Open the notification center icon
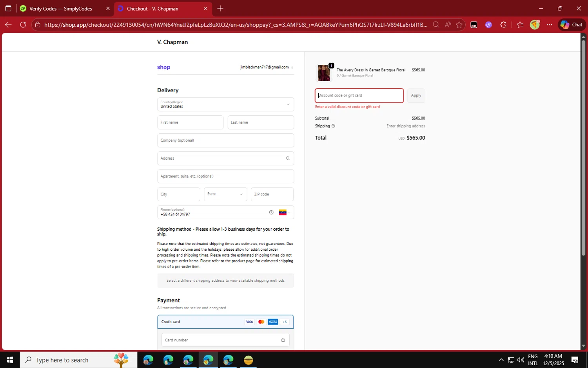Image resolution: width=588 pixels, height=368 pixels. [575, 360]
